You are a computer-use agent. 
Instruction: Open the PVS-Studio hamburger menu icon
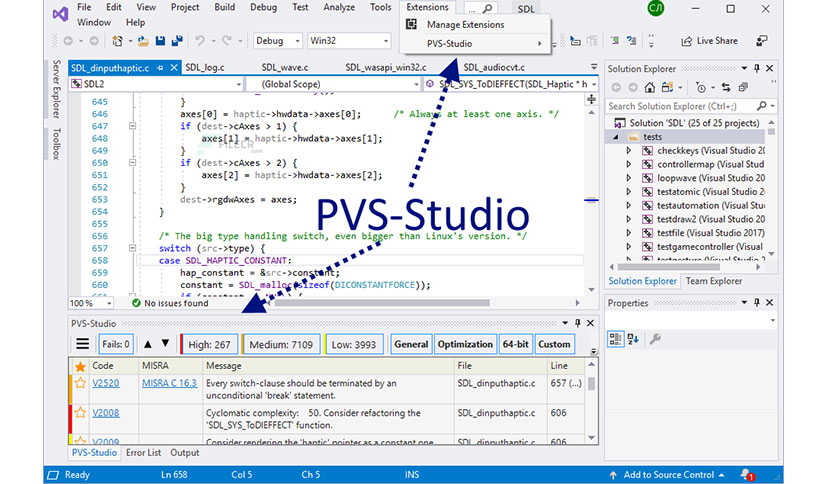82,344
